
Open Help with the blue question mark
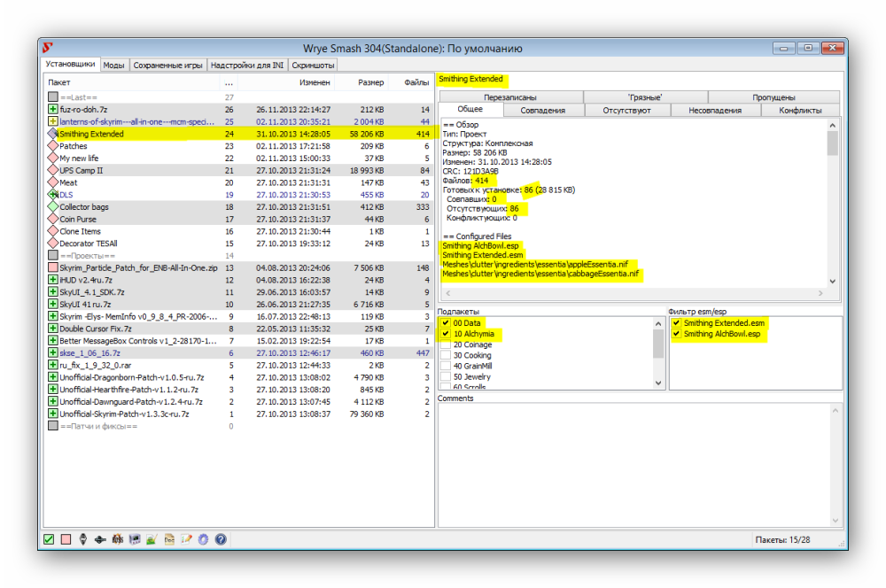[221, 539]
